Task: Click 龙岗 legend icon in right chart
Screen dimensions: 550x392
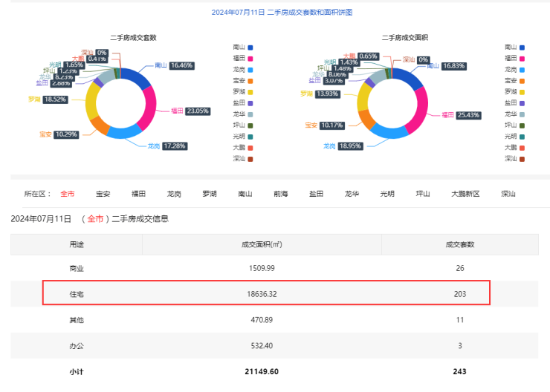Action: 522,69
